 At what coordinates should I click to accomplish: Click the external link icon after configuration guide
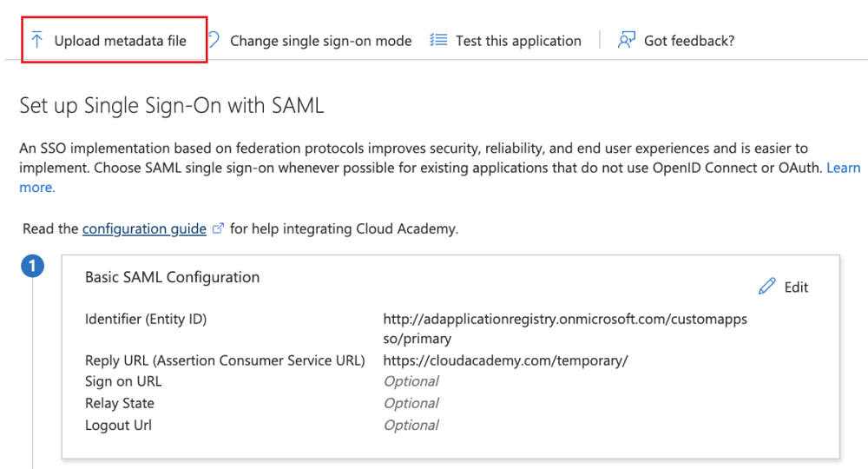click(x=219, y=229)
